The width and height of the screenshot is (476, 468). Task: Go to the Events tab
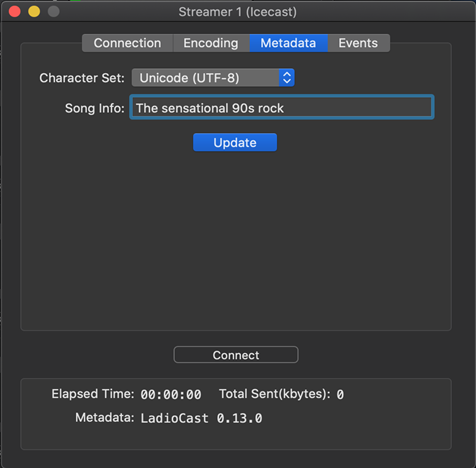[x=358, y=43]
